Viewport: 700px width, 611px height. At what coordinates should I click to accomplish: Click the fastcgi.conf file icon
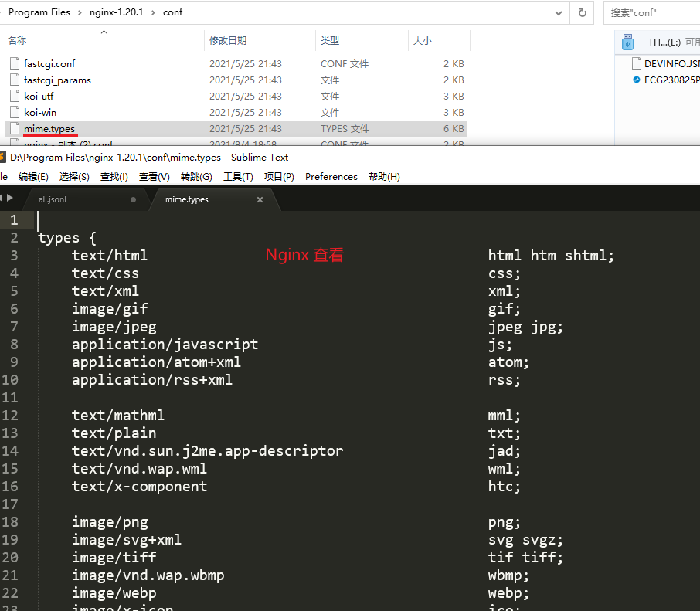14,63
